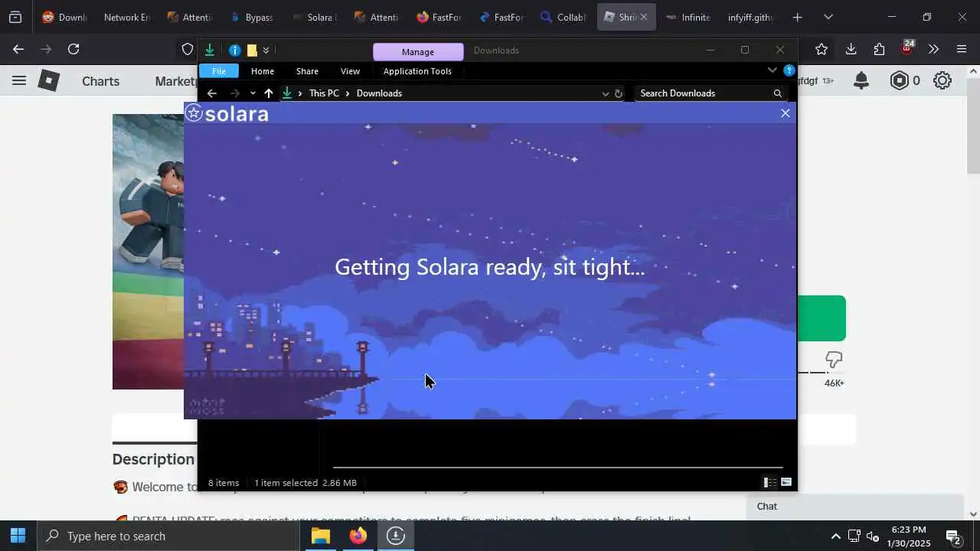Open File Explorer from the taskbar

(x=320, y=536)
